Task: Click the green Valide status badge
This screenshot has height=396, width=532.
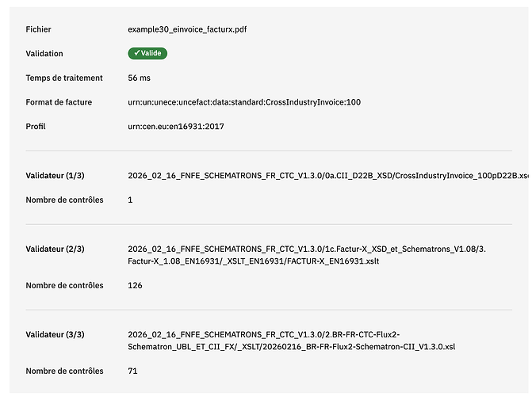Action: [147, 53]
